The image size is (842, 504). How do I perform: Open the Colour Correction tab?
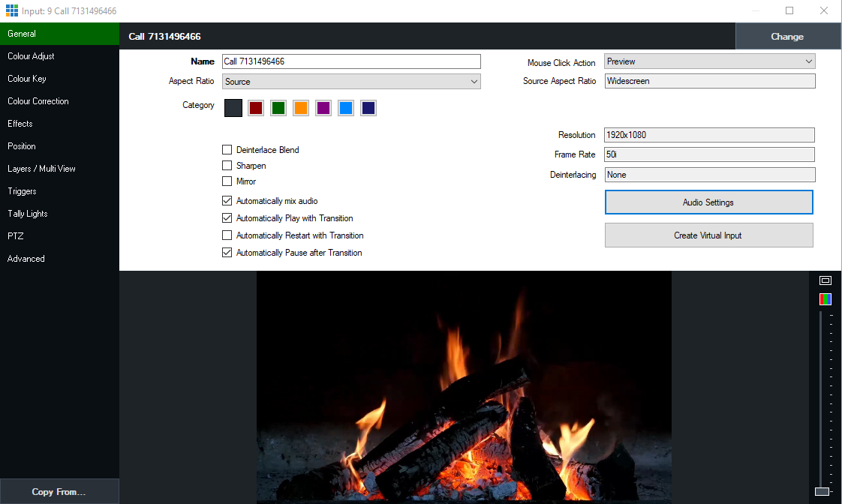point(38,101)
